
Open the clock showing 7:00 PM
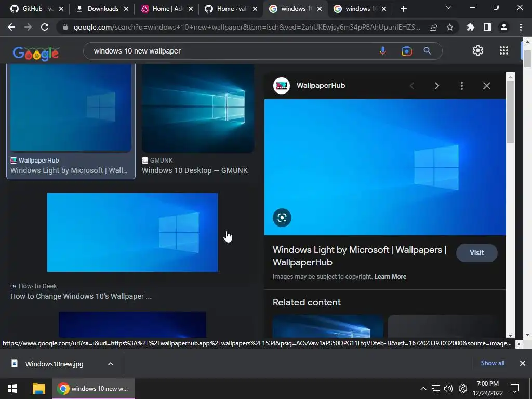[x=487, y=389]
